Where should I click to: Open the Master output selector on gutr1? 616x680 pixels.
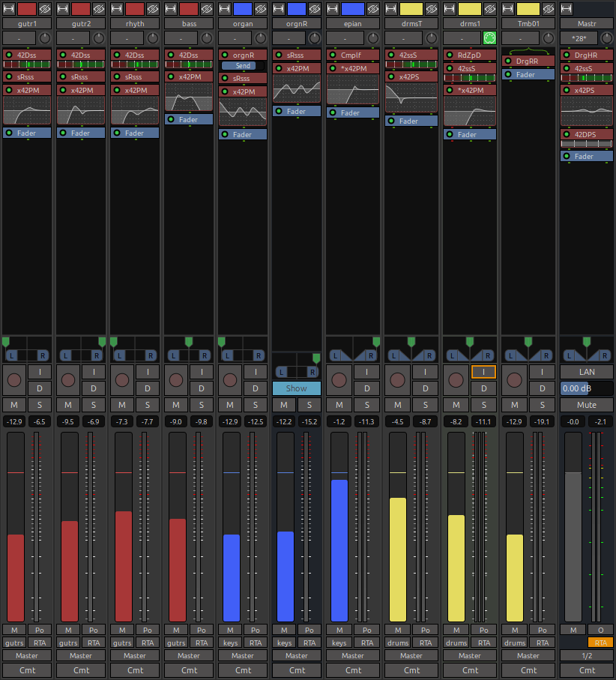(27, 655)
